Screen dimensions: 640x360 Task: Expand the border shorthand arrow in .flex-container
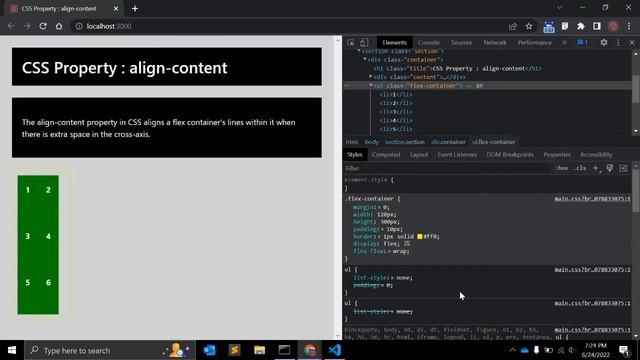click(x=380, y=237)
